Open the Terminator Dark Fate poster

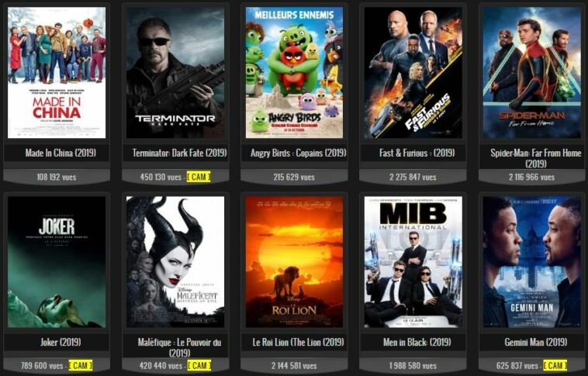[x=175, y=73]
